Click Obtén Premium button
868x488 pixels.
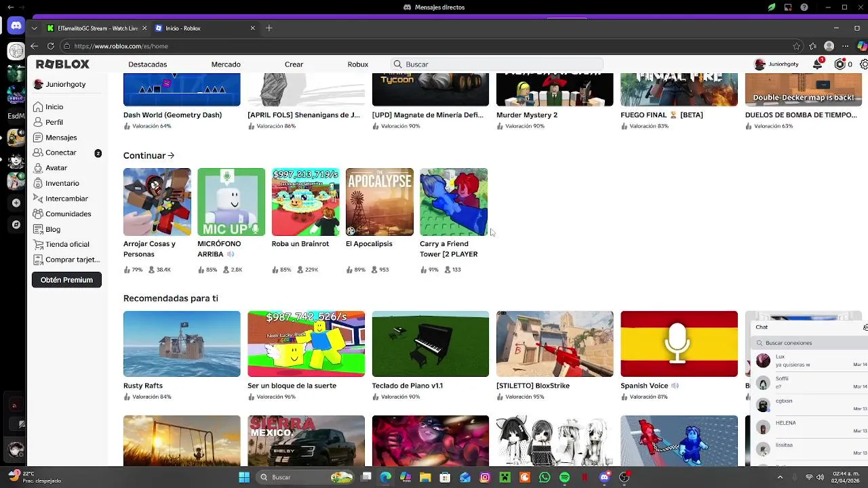(x=66, y=280)
